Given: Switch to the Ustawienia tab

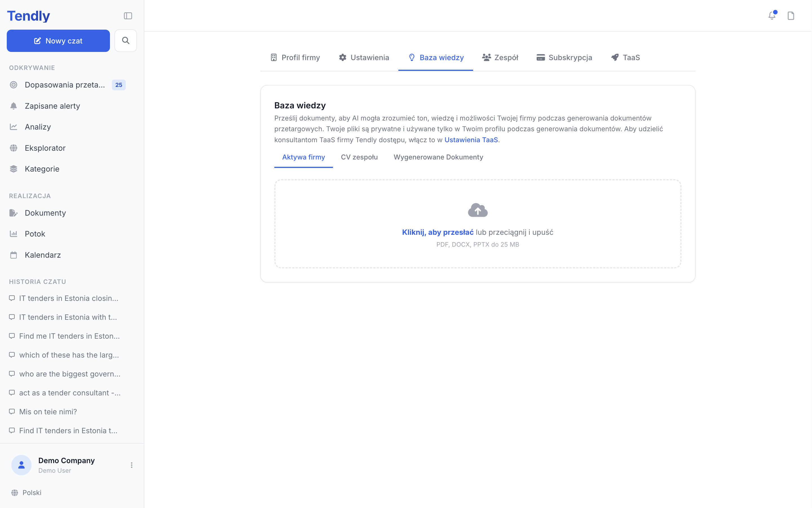Looking at the screenshot, I should click(364, 58).
